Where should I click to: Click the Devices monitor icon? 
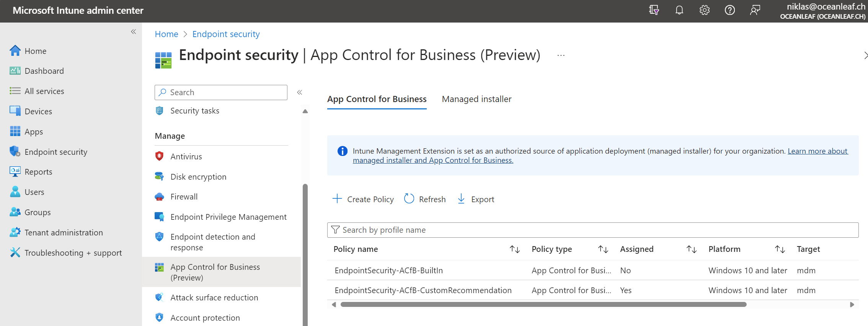pos(15,111)
